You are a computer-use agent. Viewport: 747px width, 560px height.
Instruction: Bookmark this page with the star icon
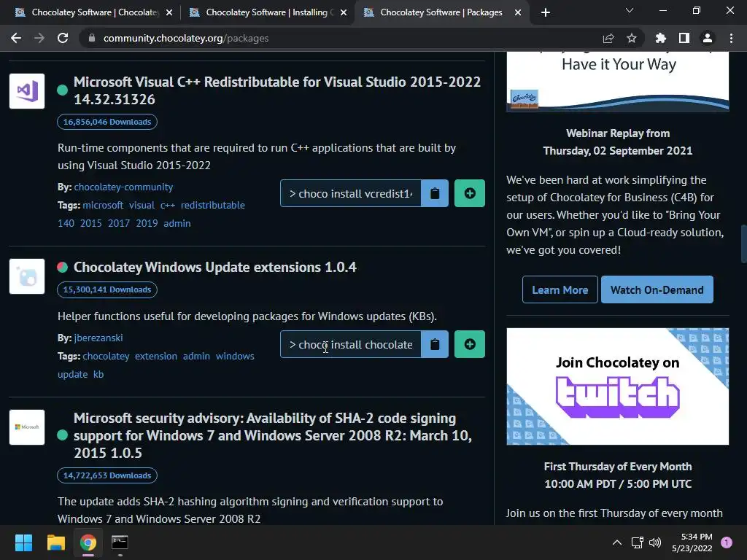(x=631, y=38)
